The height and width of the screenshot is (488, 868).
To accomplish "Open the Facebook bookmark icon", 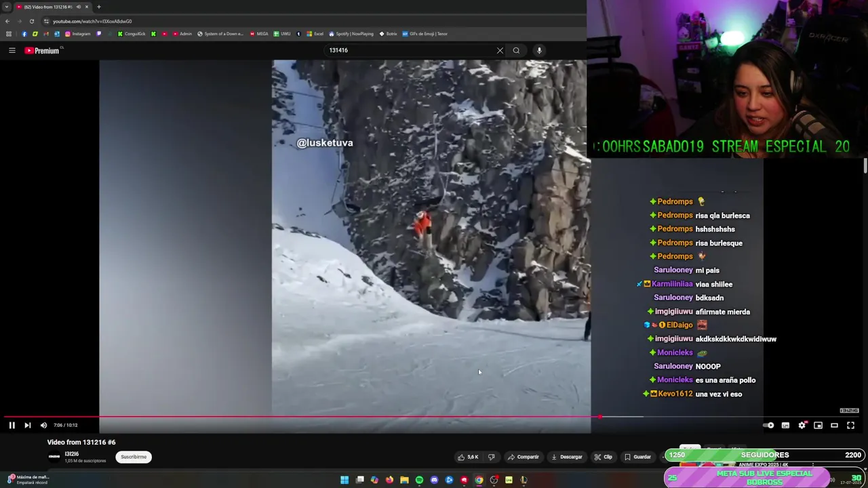I will tap(24, 34).
